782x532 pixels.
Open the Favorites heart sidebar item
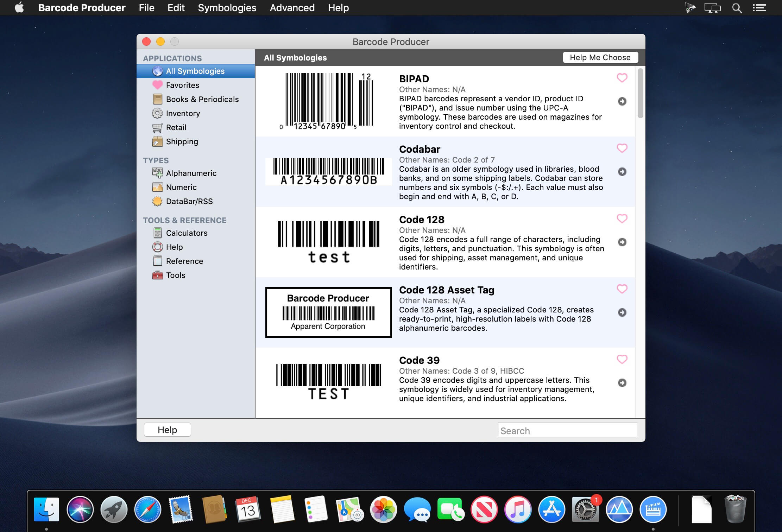tap(157, 85)
